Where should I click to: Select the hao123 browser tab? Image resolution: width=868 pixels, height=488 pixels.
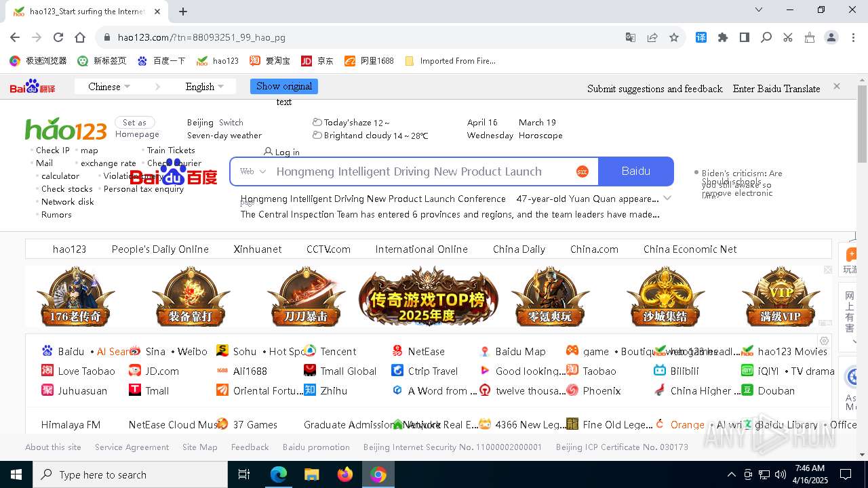pos(87,12)
